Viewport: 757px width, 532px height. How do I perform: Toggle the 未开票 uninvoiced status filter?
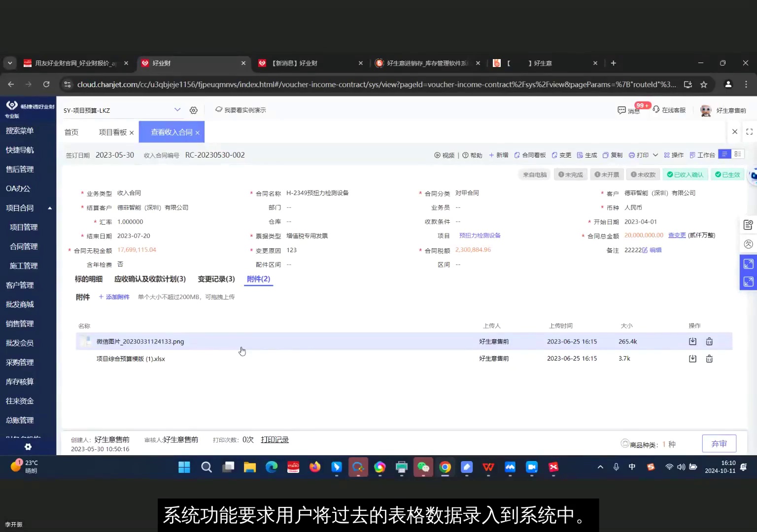(607, 174)
